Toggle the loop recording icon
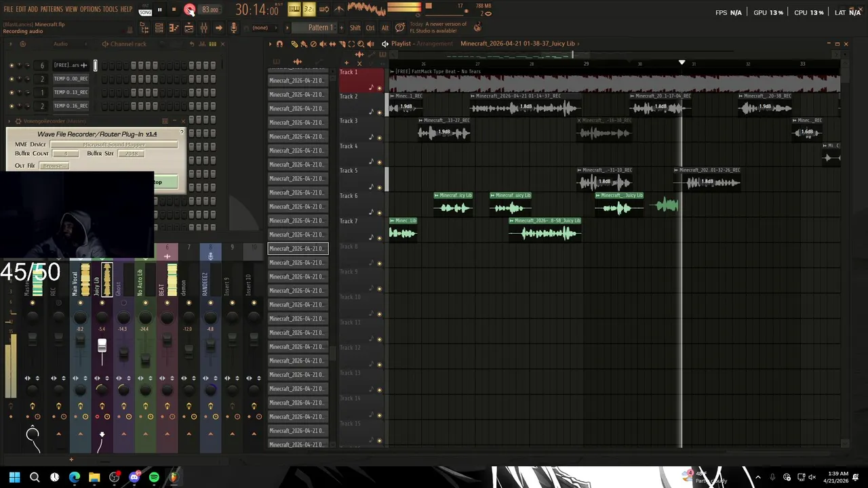The height and width of the screenshot is (488, 868). click(324, 9)
